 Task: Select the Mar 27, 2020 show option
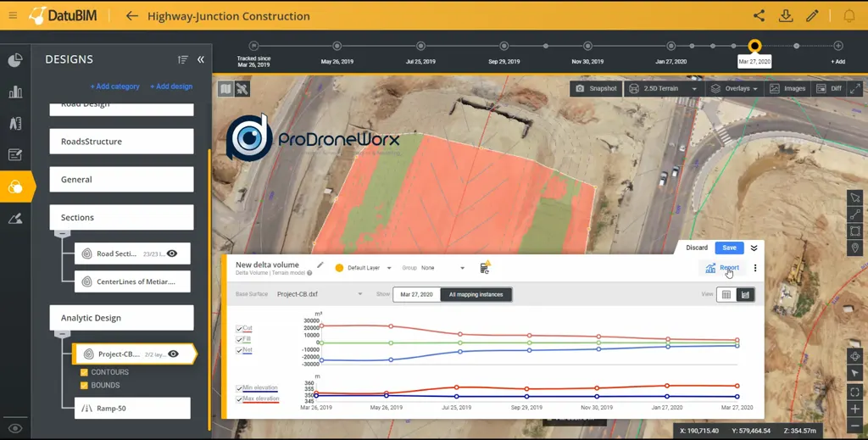click(416, 294)
